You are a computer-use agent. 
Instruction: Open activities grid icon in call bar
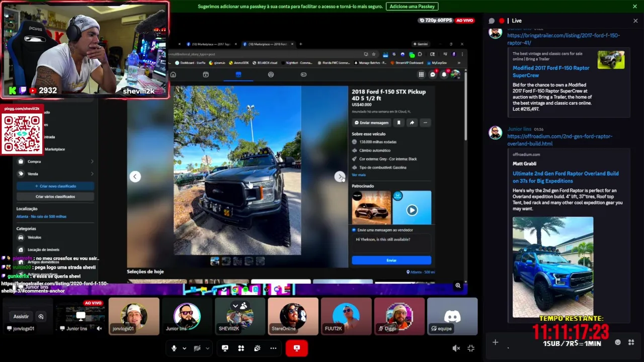click(x=241, y=348)
